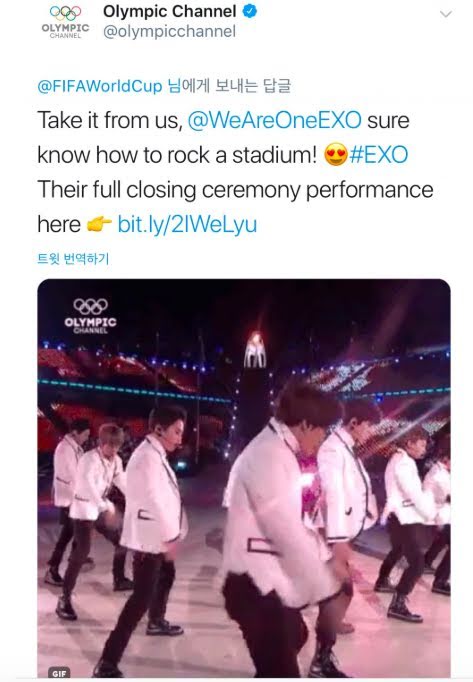Click the Olympic flame cauldron in GIF
Image resolution: width=473 pixels, height=682 pixels.
tap(255, 351)
